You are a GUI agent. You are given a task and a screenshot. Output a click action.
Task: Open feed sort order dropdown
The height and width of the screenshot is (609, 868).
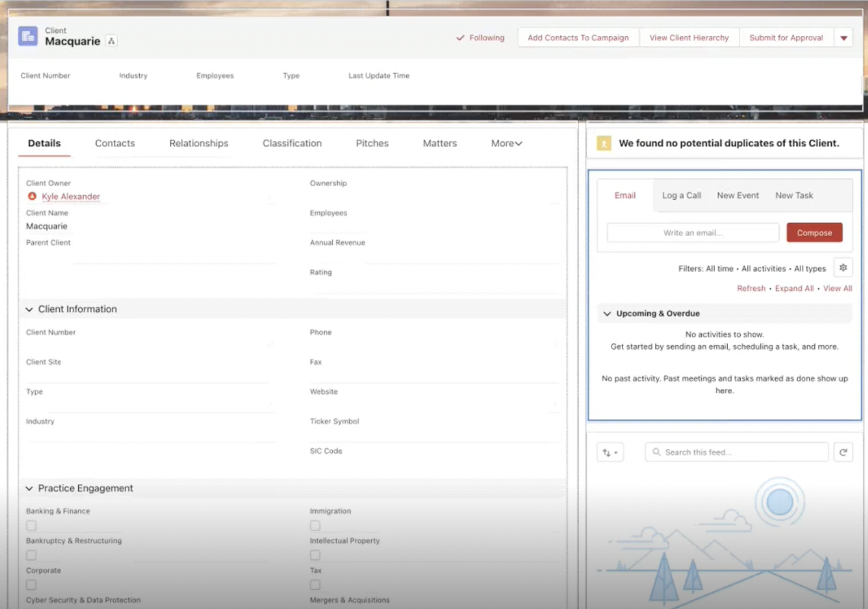[610, 452]
